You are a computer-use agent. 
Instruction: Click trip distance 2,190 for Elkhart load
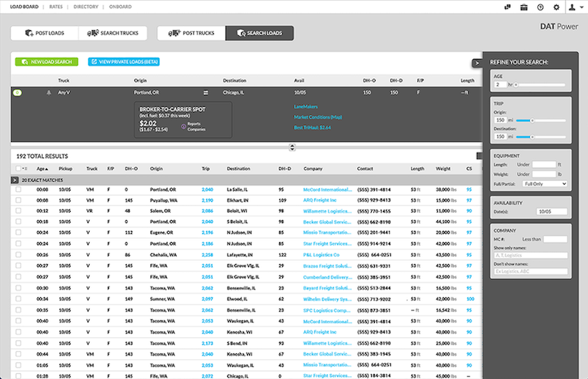(x=207, y=200)
